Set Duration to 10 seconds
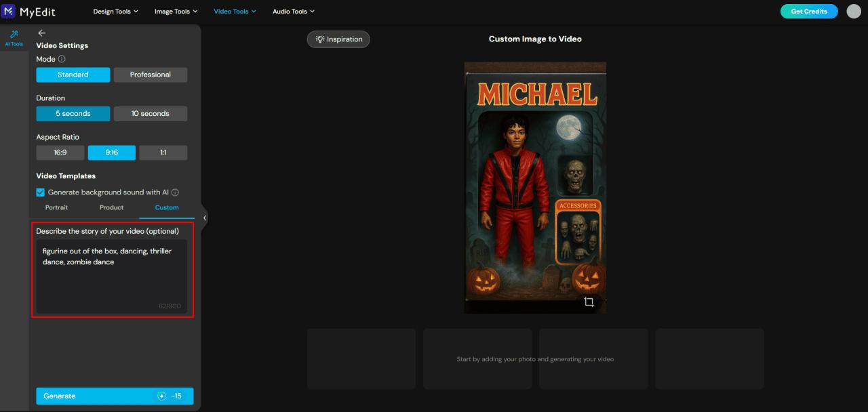 pos(150,113)
